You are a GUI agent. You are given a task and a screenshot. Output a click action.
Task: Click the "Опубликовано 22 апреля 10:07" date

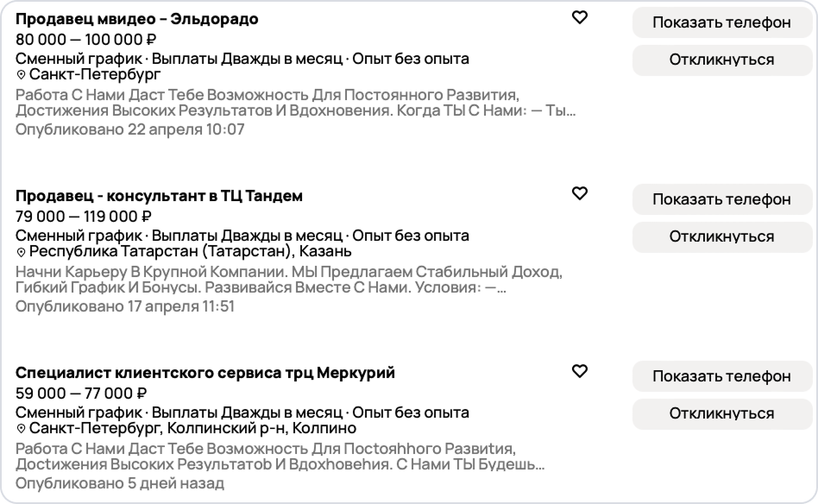(130, 129)
